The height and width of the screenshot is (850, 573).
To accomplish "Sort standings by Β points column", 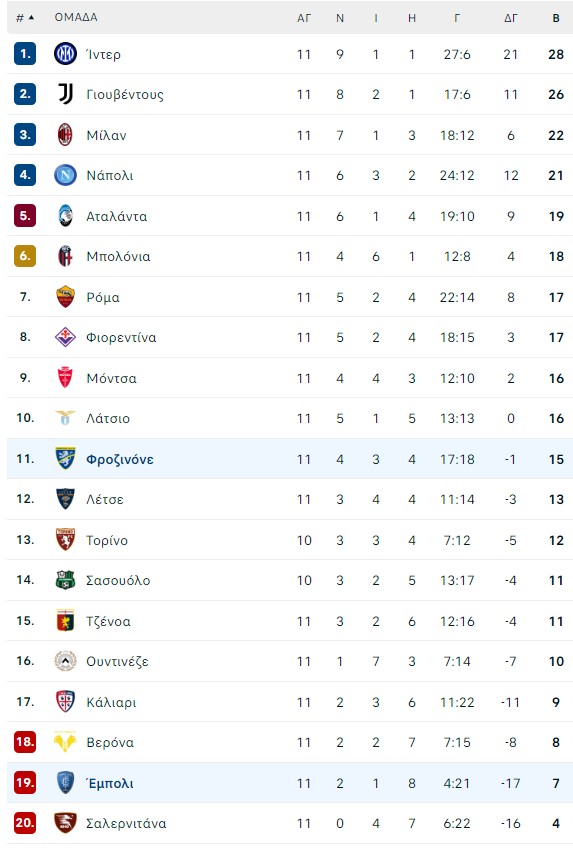I will click(556, 18).
